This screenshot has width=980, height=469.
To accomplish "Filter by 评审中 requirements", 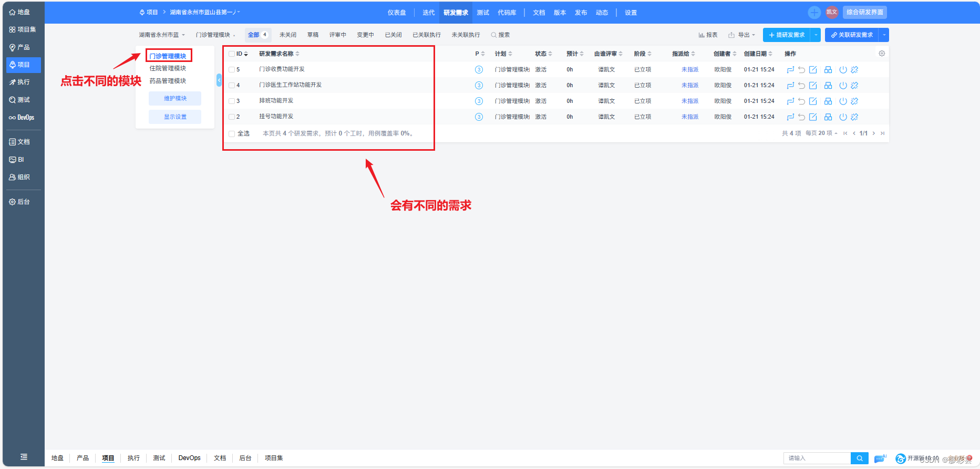I will (338, 35).
